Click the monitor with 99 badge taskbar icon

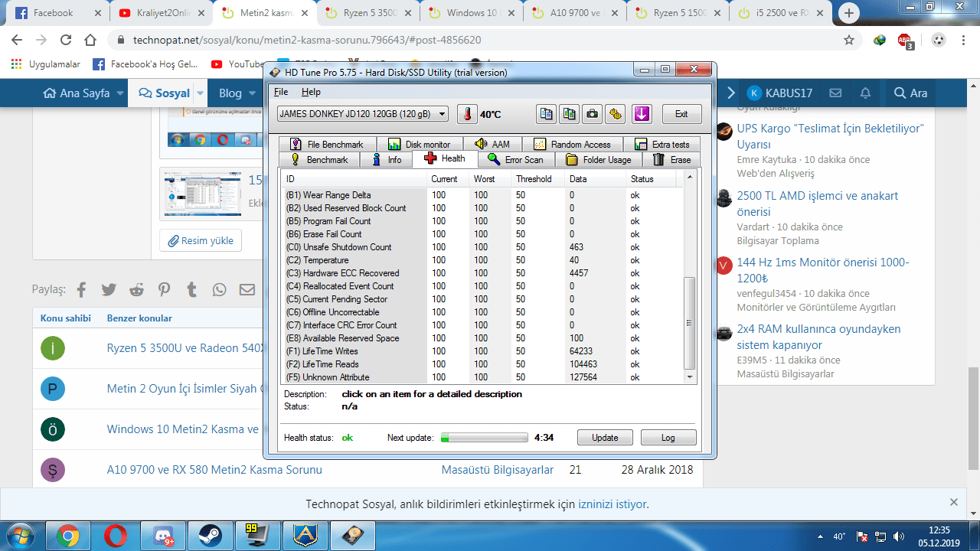click(257, 536)
